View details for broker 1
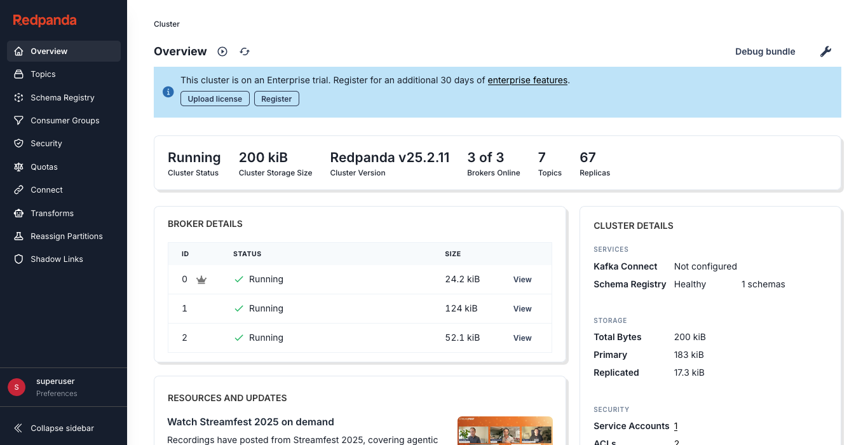Screen dimensions: 868x445 pyautogui.click(x=522, y=309)
